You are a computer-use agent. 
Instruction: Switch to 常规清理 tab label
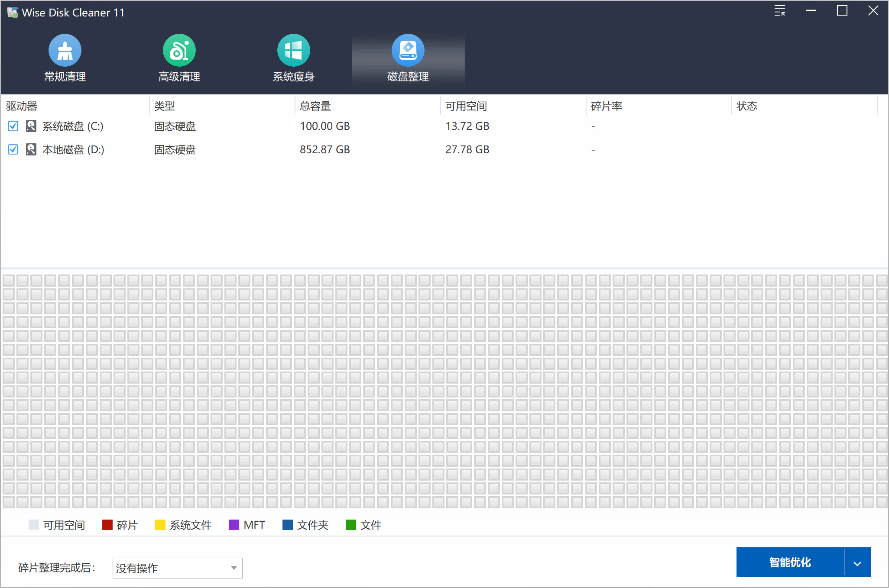(65, 77)
